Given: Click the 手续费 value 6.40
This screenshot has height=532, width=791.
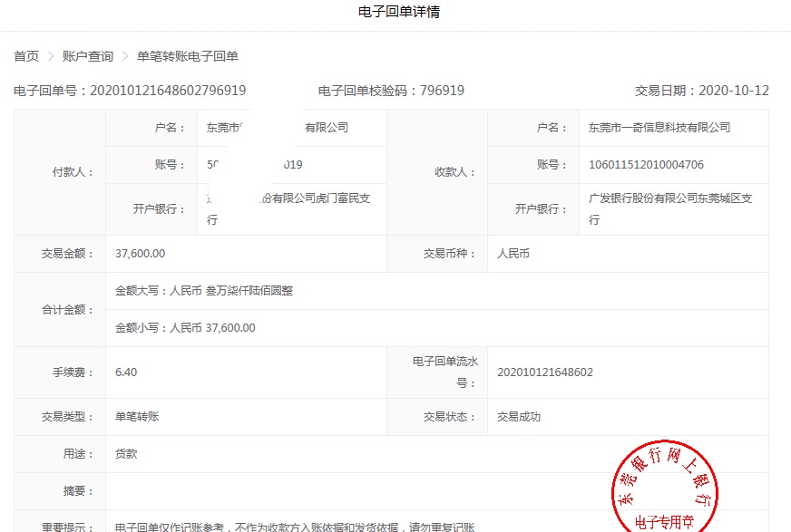Looking at the screenshot, I should click(x=126, y=372).
